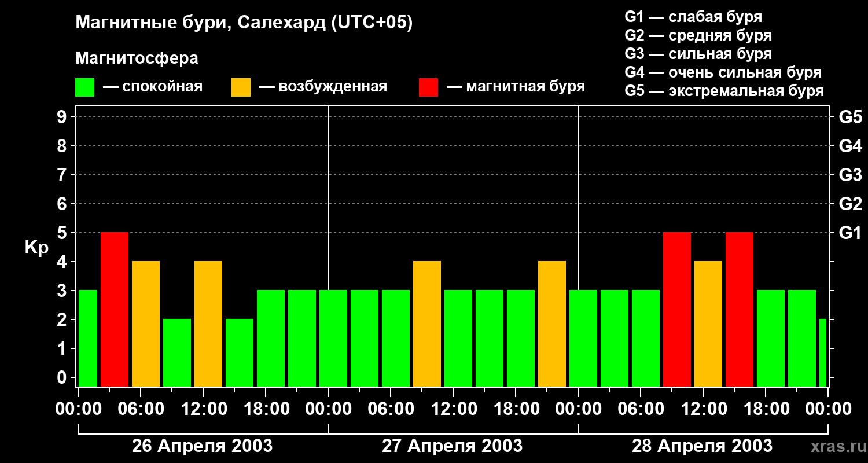This screenshot has height=463, width=868.
Task: Click the 18:00 time label under 28 April
Action: pos(766,409)
